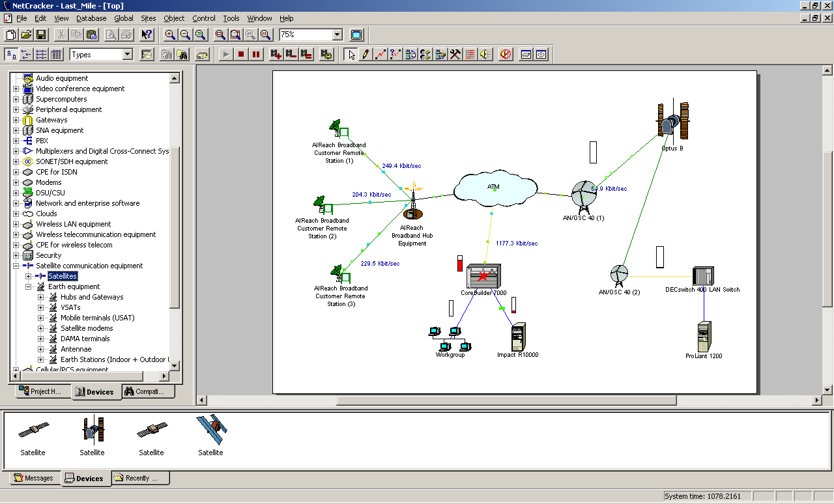
Task: Click the binoculars find icon in browser toolbar
Action: pyautogui.click(x=182, y=55)
